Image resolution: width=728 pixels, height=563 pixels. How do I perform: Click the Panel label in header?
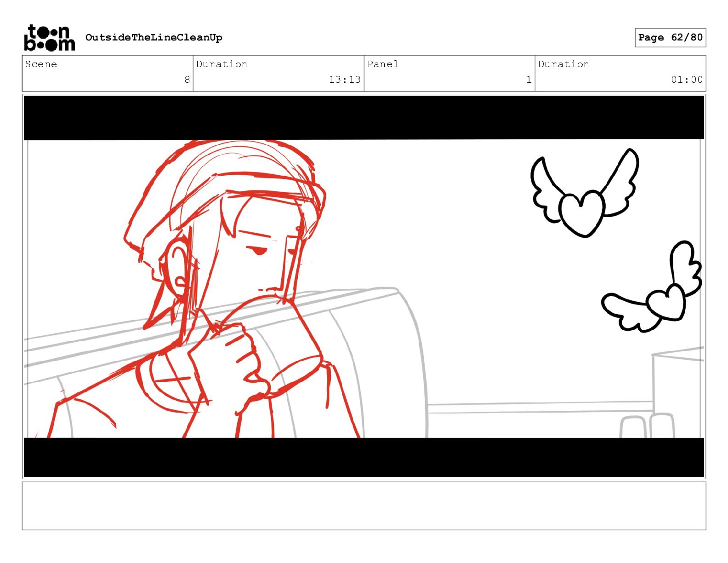383,64
